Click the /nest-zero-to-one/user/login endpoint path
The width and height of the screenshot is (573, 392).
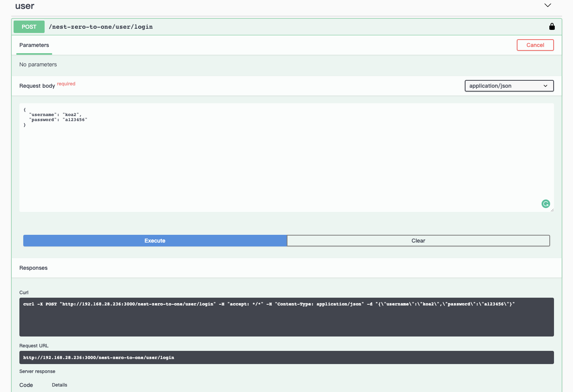point(101,27)
